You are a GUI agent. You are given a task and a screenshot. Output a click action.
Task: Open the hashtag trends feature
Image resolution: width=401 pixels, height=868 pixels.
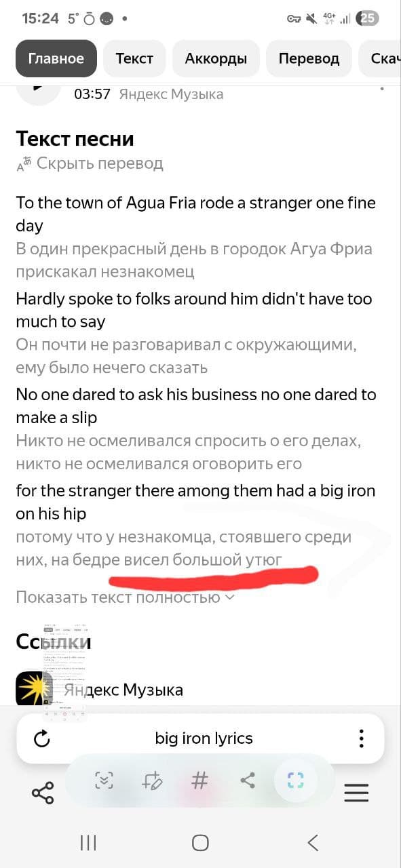click(199, 781)
